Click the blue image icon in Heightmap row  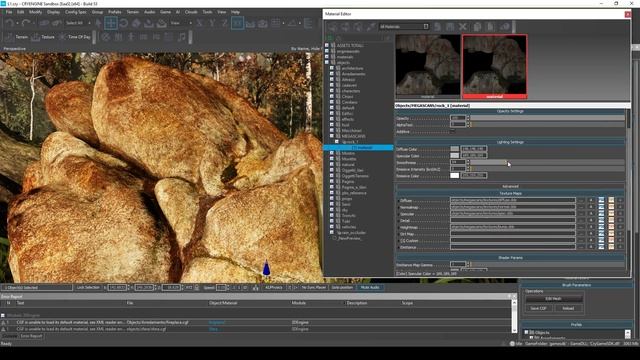601,227
